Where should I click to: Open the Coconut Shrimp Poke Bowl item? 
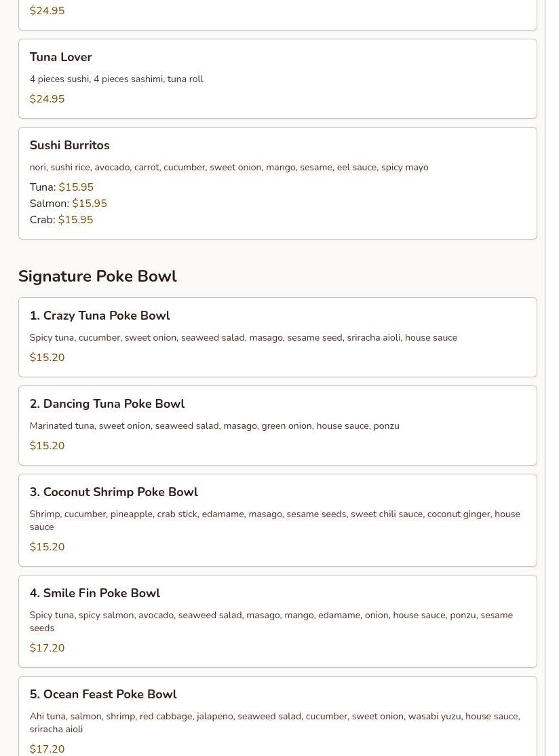[x=114, y=493]
